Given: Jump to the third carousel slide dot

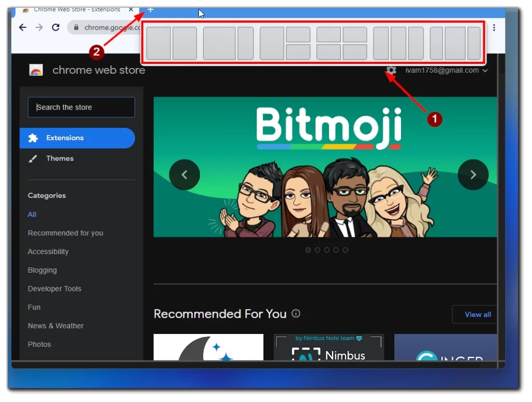Looking at the screenshot, I should [327, 250].
